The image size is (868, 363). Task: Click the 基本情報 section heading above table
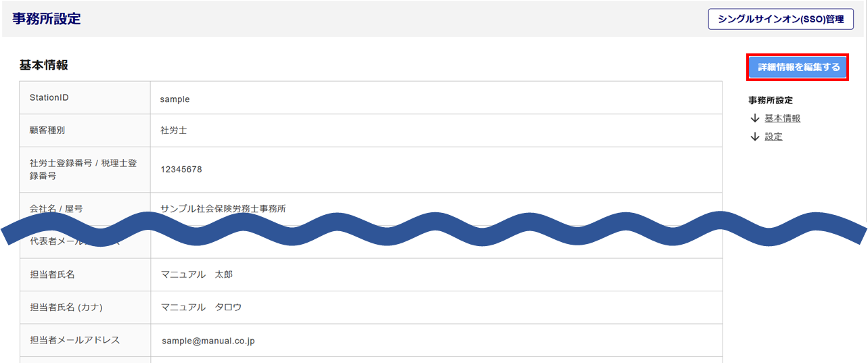[x=43, y=66]
